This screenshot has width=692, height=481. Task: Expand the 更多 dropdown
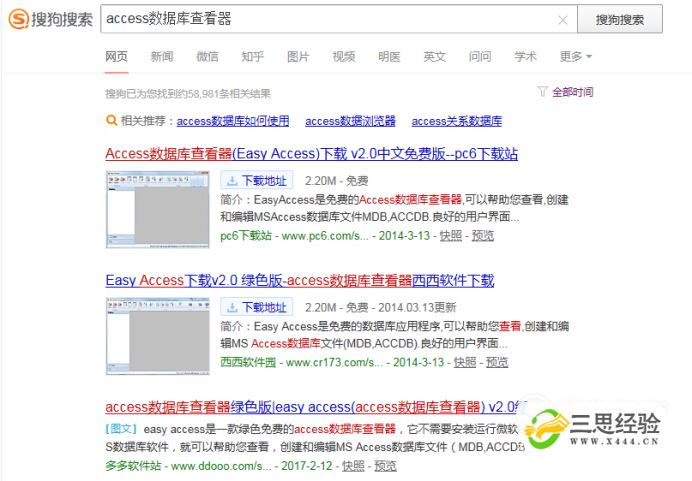pos(576,56)
